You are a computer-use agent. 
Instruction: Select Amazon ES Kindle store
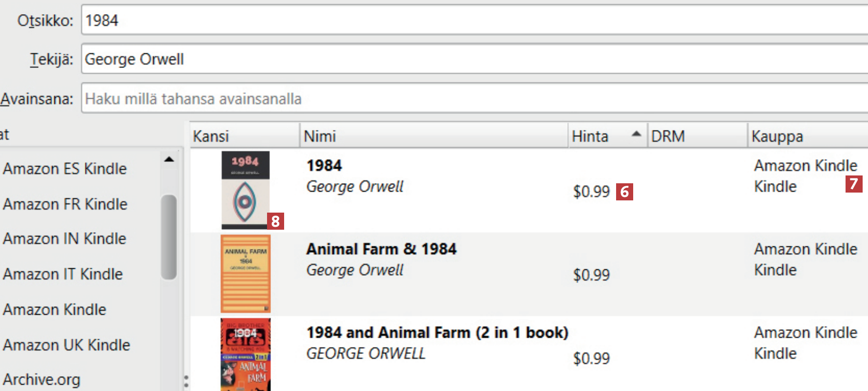65,169
